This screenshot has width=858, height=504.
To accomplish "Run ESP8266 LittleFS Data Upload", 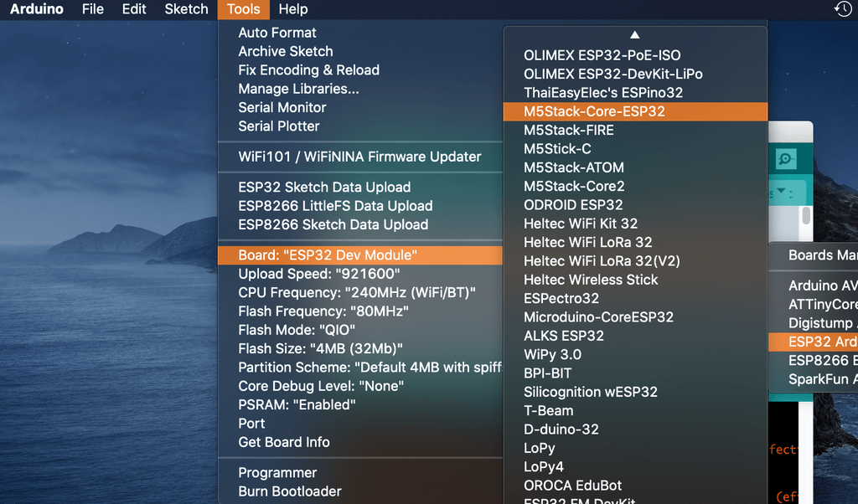I will pos(360,206).
